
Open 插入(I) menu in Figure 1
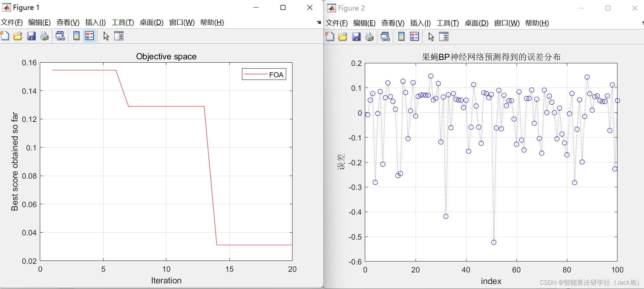tap(96, 22)
